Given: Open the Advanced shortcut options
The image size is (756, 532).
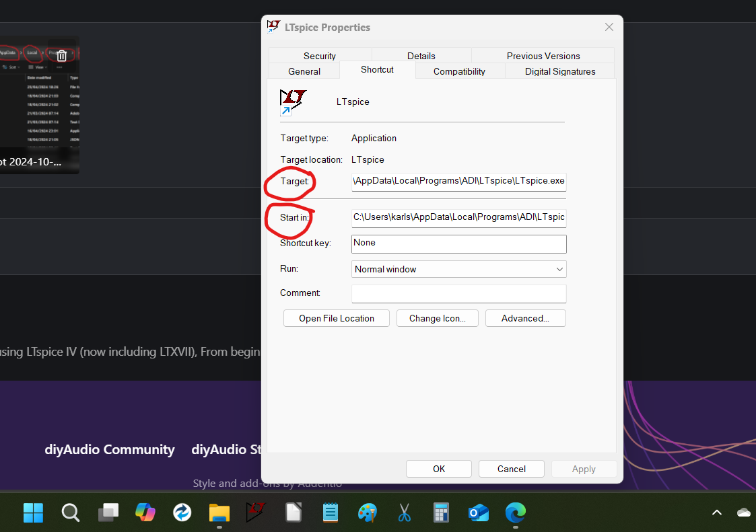Looking at the screenshot, I should [526, 319].
